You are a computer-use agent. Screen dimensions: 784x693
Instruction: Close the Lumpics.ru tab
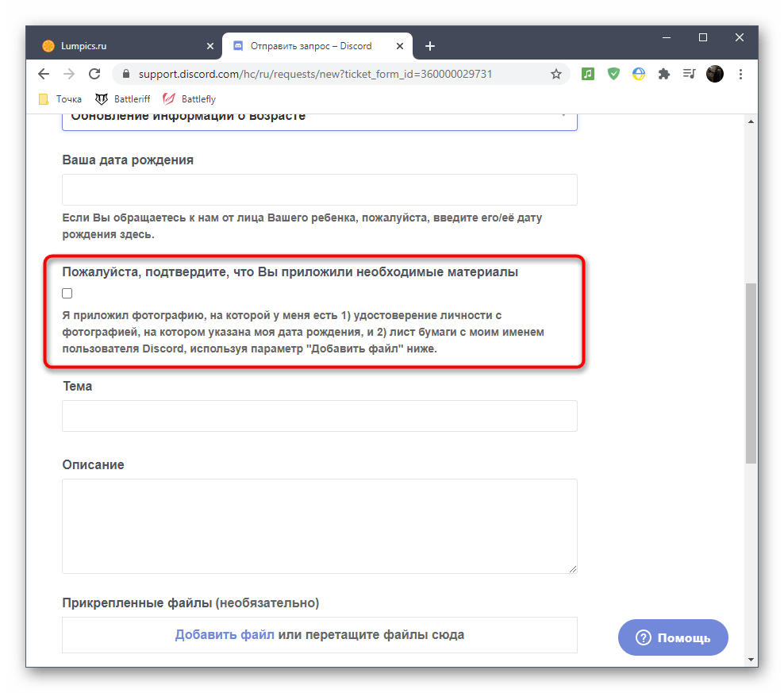point(210,46)
